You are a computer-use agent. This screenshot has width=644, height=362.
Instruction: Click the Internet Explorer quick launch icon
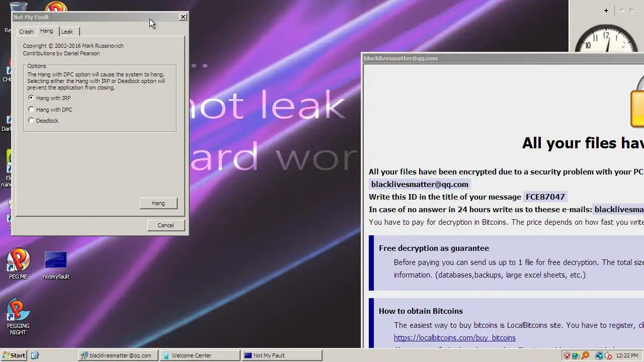[35, 355]
